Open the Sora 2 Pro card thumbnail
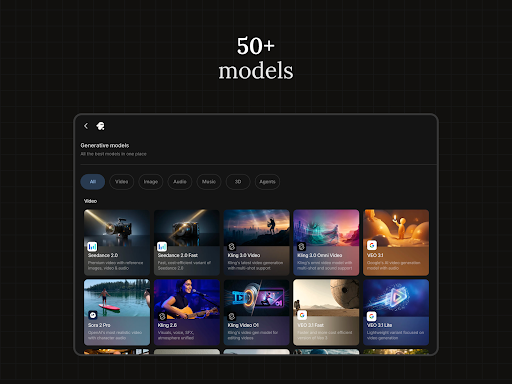 (117, 298)
